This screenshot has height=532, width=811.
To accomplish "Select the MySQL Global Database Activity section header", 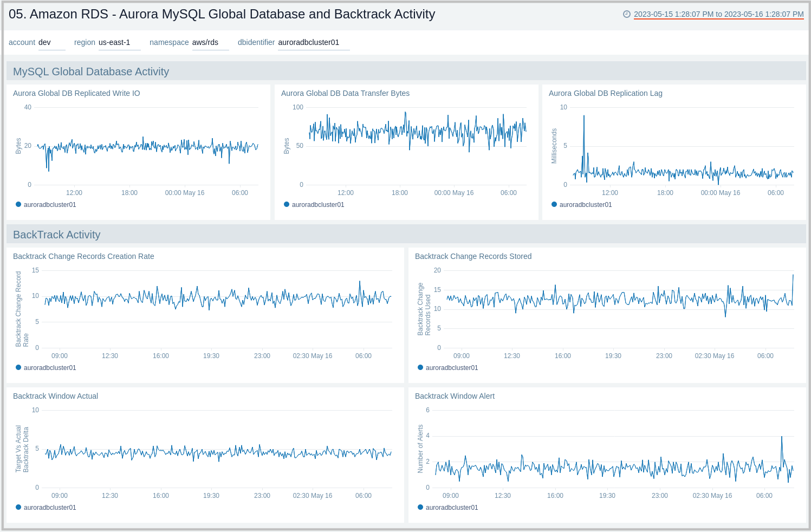I will coord(90,71).
